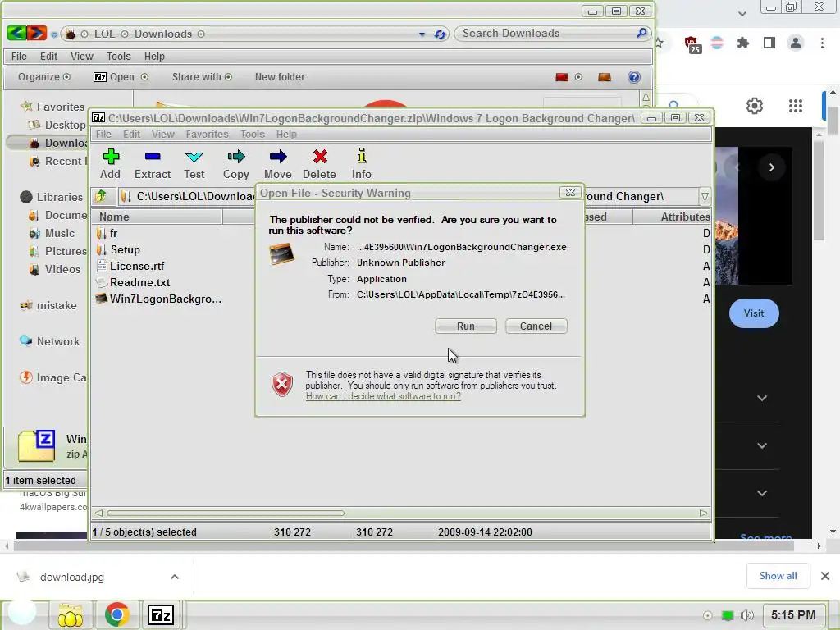Click the forward arrow in Explorer window
Screen dimensions: 840x630
36,33
